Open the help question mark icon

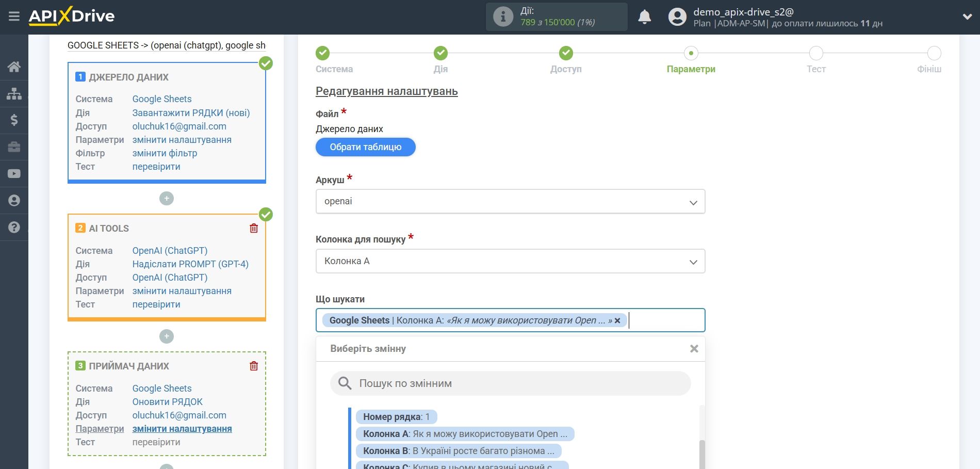14,228
